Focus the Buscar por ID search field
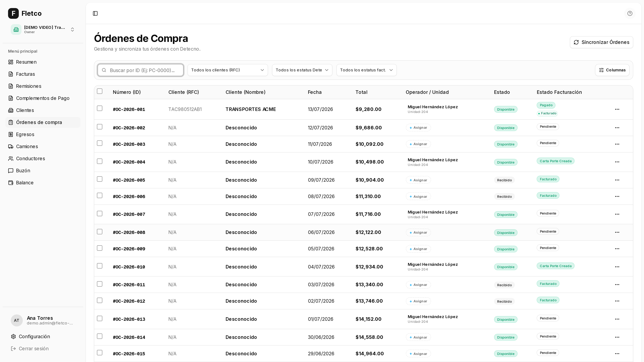Image resolution: width=644 pixels, height=362 pixels. pyautogui.click(x=141, y=70)
